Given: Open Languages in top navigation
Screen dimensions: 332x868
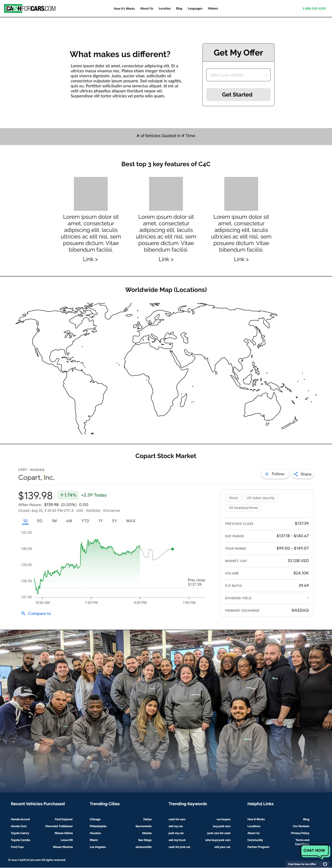Looking at the screenshot, I should (x=195, y=8).
